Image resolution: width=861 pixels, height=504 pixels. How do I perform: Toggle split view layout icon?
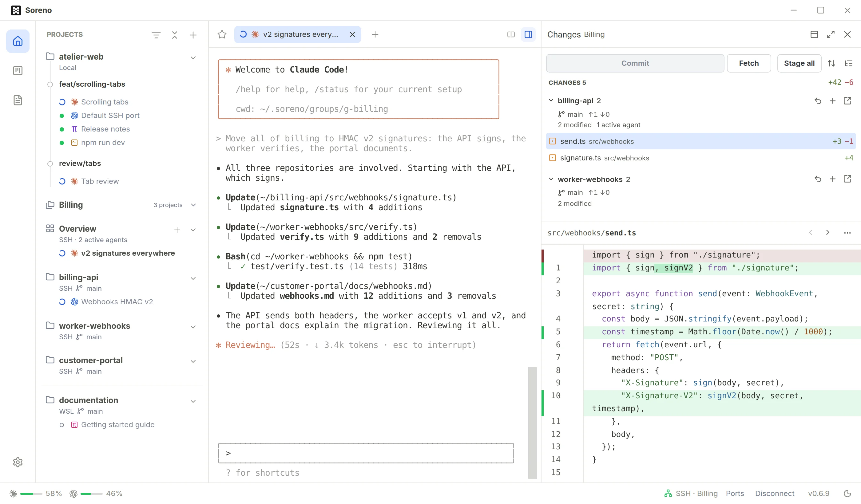click(511, 34)
